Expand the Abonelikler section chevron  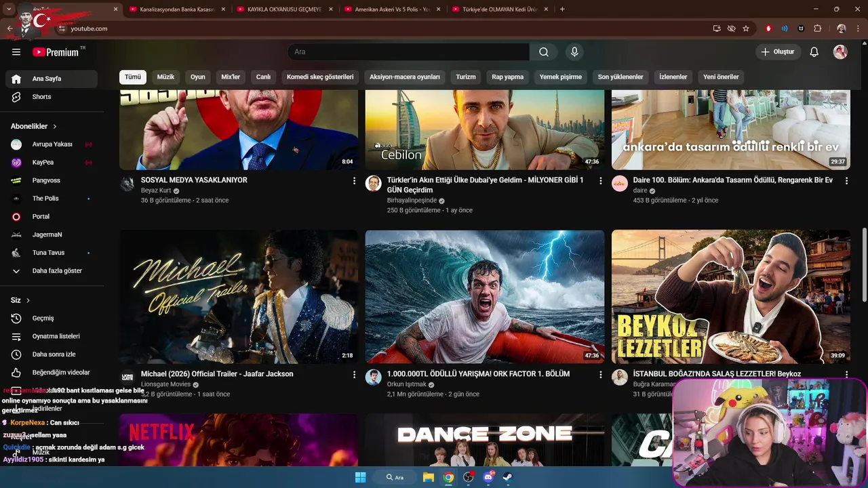click(55, 127)
